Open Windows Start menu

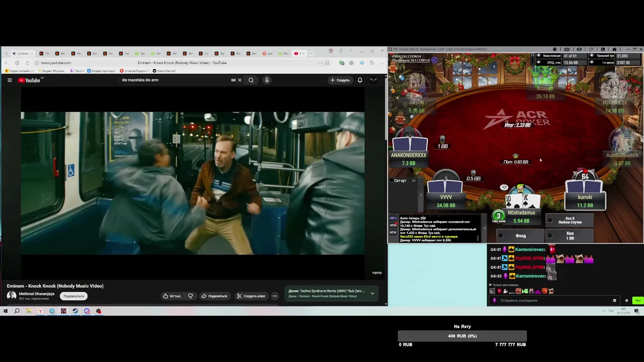point(6,311)
